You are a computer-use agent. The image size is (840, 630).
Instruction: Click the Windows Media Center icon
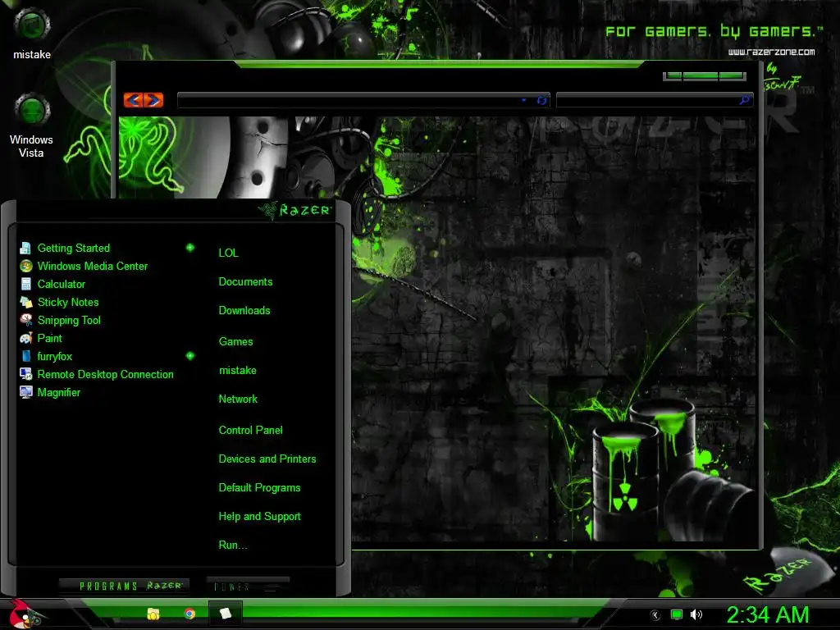[x=25, y=267]
